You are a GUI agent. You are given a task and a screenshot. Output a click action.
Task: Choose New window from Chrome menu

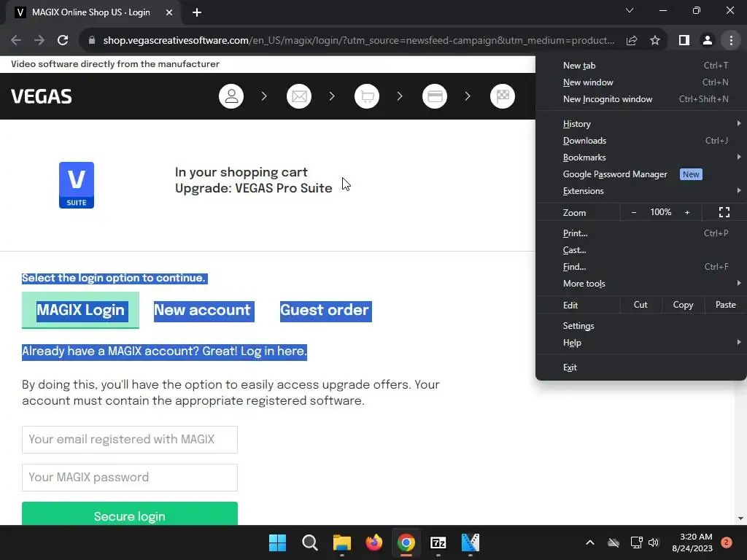[640, 82]
